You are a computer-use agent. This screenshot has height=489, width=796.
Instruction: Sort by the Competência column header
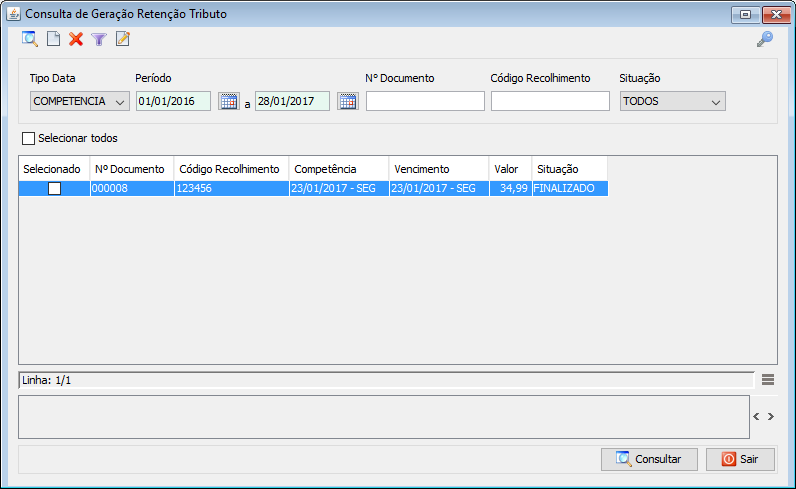coord(339,169)
